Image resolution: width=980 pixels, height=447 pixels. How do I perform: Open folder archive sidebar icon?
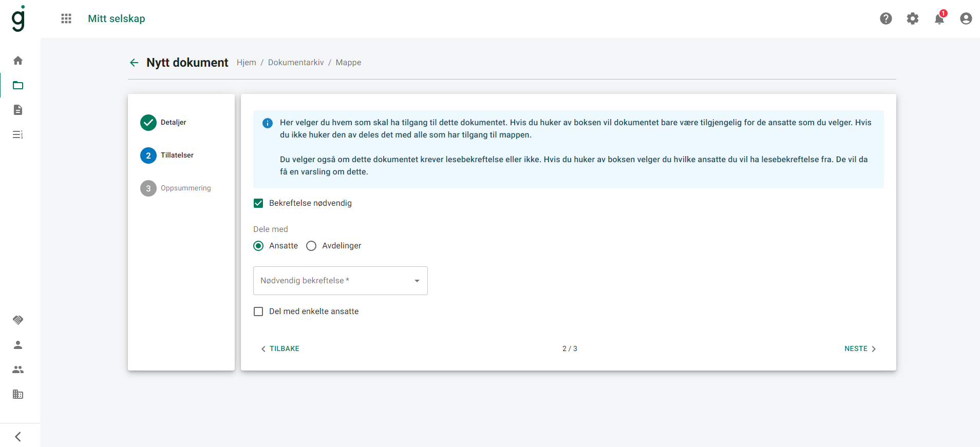pyautogui.click(x=18, y=85)
